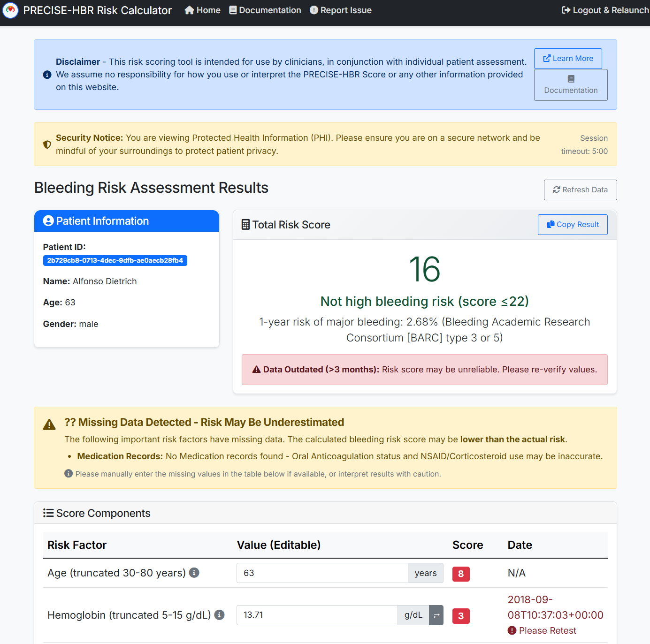
Task: Click the book icon in the Documentation button
Action: (x=571, y=79)
